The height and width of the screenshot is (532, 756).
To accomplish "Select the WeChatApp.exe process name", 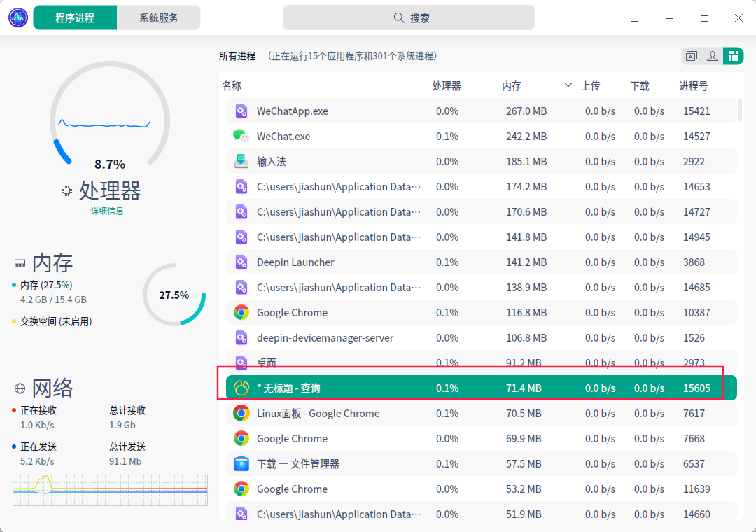I will (292, 111).
